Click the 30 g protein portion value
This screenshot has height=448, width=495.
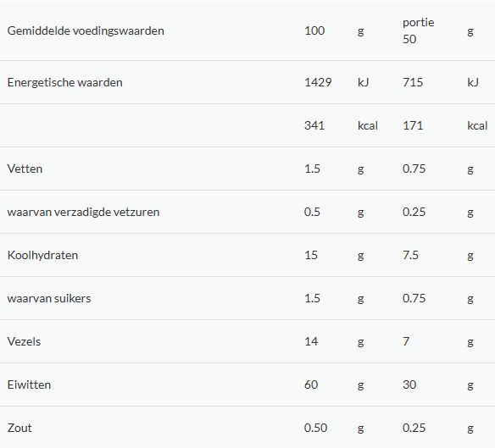(409, 384)
